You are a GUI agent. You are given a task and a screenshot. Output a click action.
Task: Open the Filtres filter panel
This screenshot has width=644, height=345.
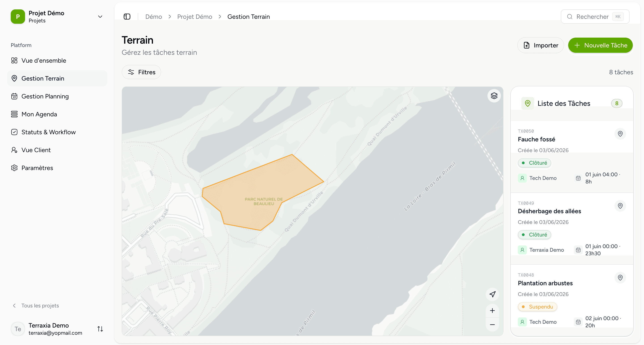(x=141, y=72)
